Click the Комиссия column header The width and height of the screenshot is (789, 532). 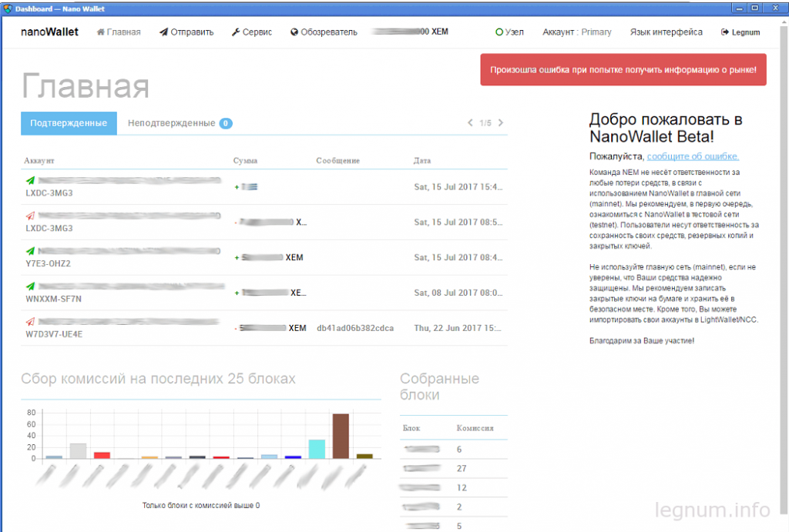(x=475, y=428)
